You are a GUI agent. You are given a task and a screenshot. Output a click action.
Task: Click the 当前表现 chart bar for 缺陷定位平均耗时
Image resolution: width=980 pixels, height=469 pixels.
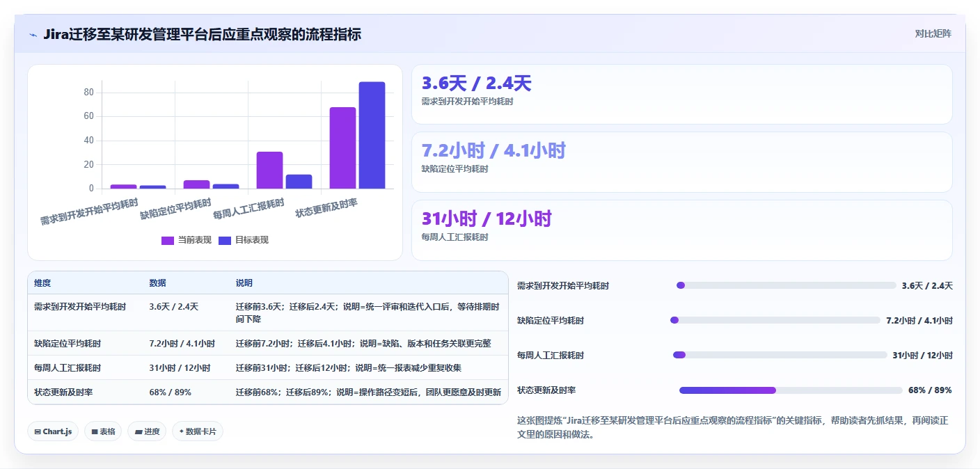pyautogui.click(x=196, y=184)
